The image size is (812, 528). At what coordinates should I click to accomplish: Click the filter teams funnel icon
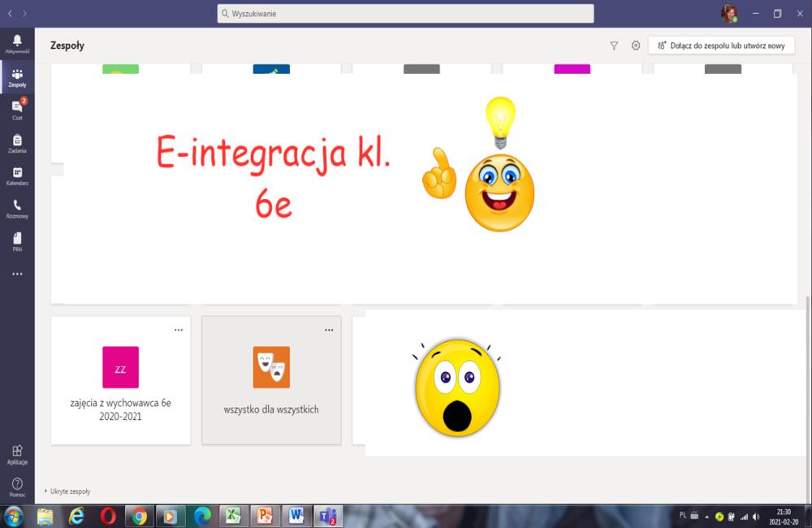[614, 45]
